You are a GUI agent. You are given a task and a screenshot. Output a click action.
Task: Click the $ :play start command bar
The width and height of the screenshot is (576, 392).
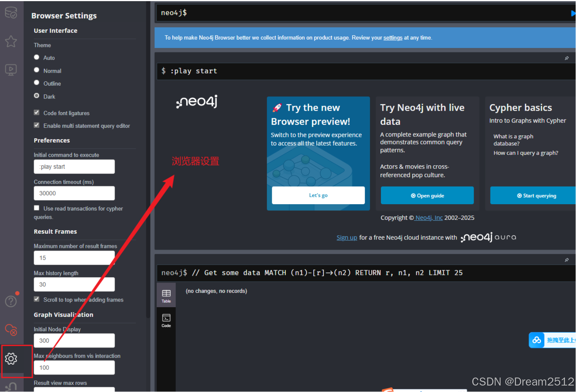click(366, 71)
